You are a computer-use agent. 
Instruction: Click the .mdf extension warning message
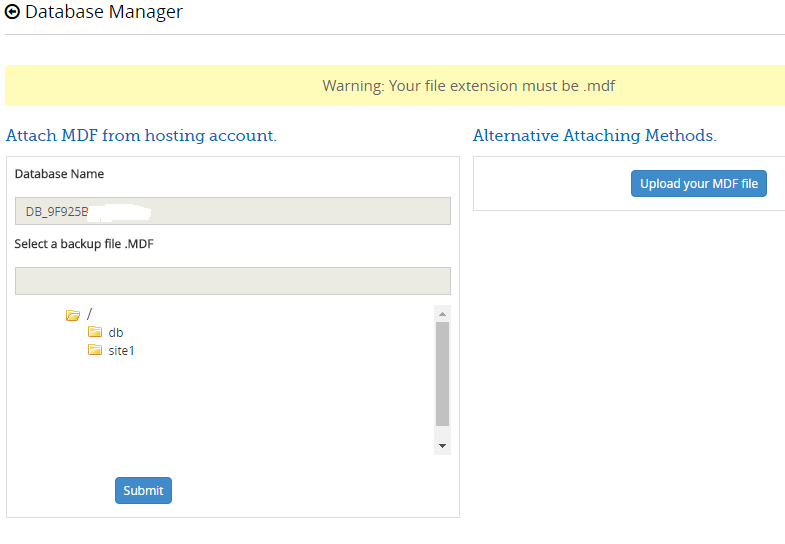tap(469, 86)
